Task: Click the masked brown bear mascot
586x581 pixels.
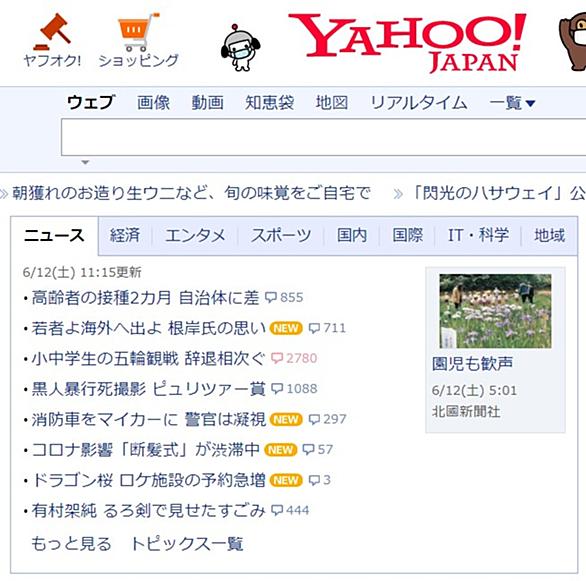Action: pyautogui.click(x=573, y=43)
